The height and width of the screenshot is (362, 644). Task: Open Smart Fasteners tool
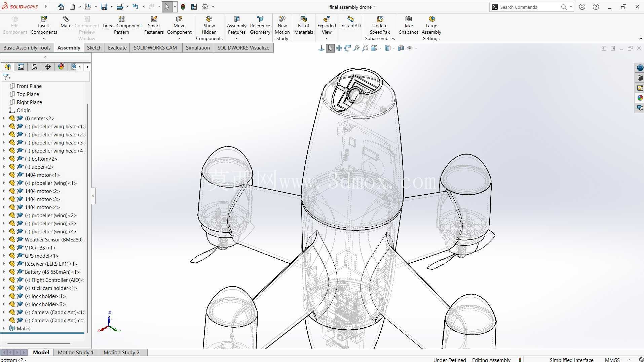(154, 25)
